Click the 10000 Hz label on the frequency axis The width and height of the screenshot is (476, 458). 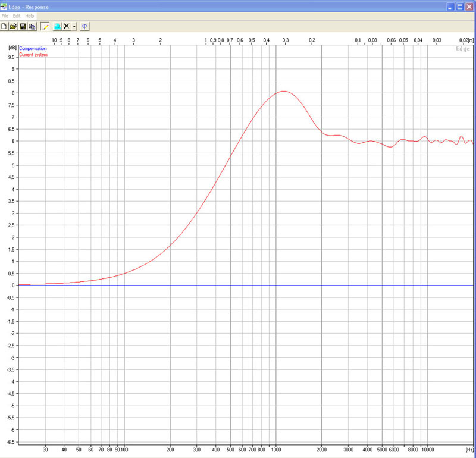(427, 450)
